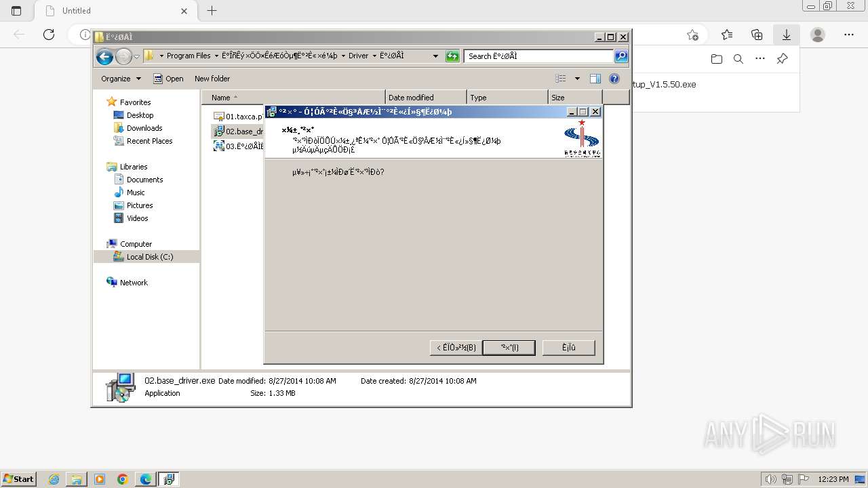Open Internet Explorer from the taskbar

point(54,479)
